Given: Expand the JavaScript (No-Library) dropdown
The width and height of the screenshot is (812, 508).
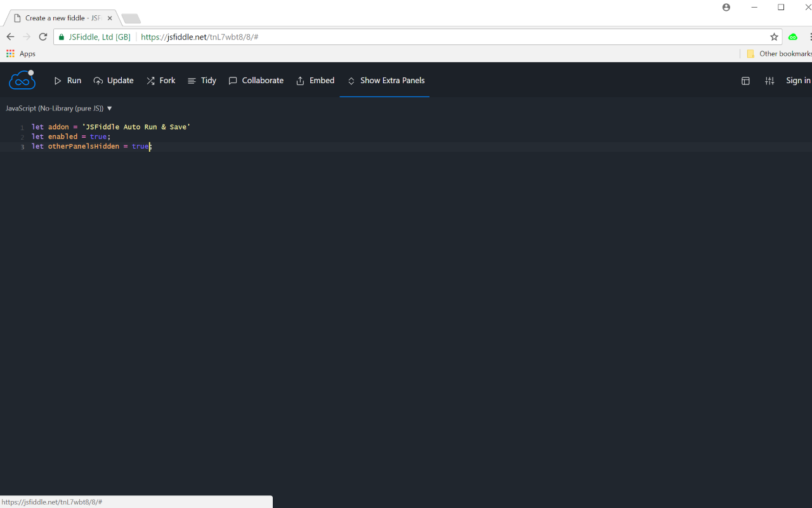Looking at the screenshot, I should click(x=59, y=109).
